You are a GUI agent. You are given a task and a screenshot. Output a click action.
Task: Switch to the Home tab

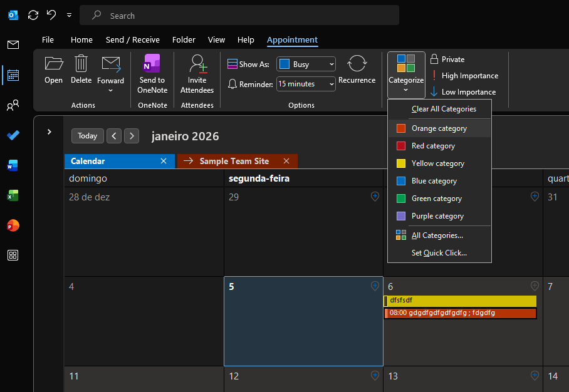(81, 39)
